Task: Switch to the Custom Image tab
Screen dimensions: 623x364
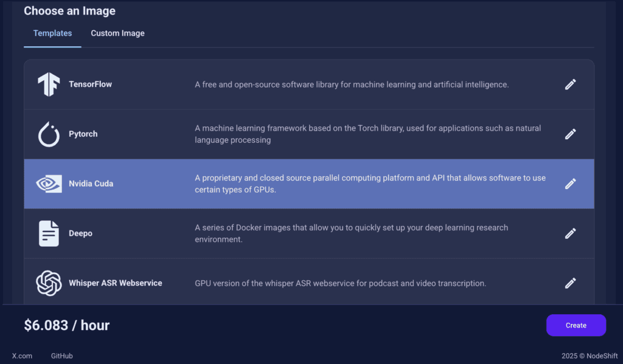Action: [117, 33]
